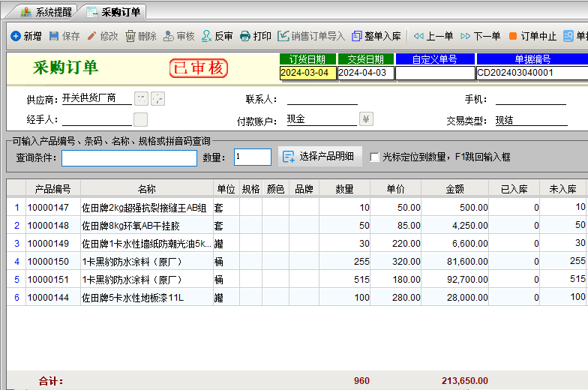Open the 交货日期 date field

[x=364, y=73]
